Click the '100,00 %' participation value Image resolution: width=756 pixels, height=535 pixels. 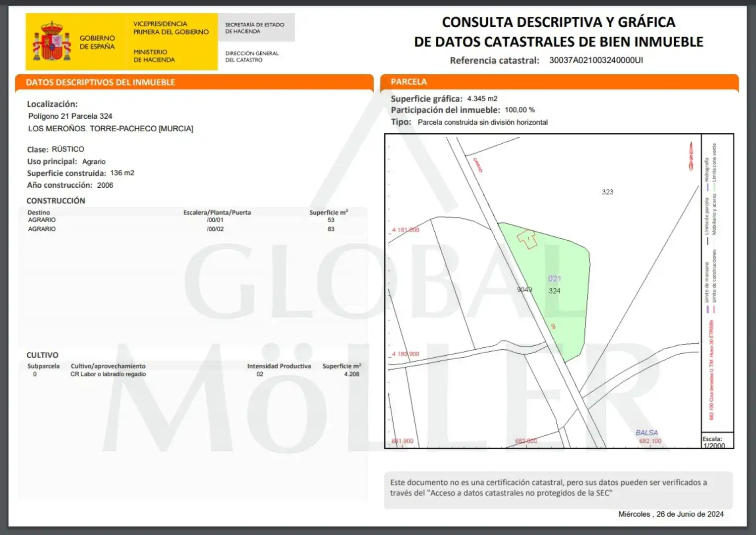tap(520, 110)
